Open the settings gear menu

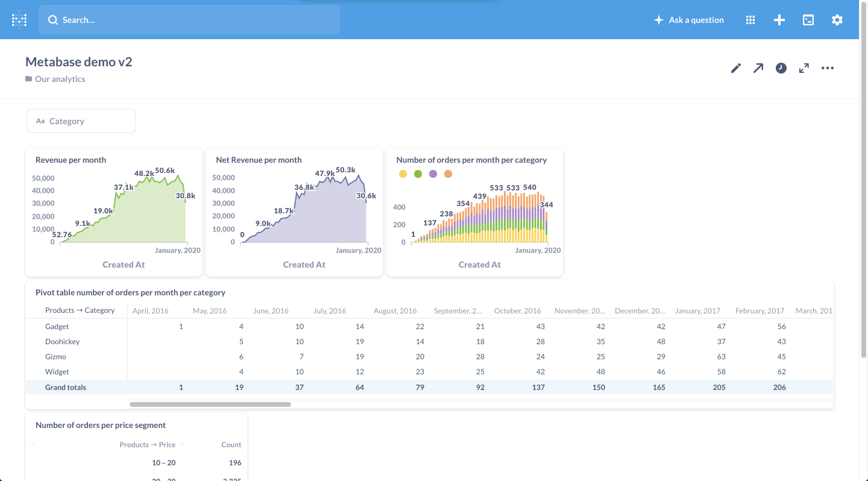pos(837,20)
